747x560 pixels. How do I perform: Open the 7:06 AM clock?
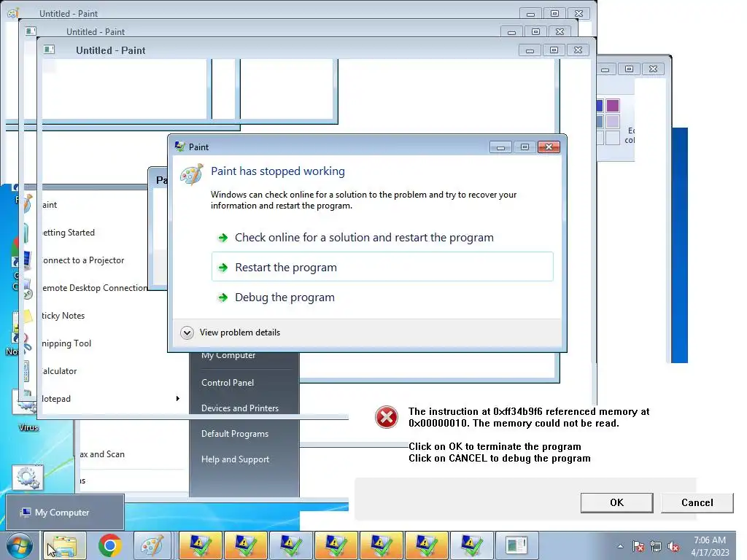click(x=710, y=545)
